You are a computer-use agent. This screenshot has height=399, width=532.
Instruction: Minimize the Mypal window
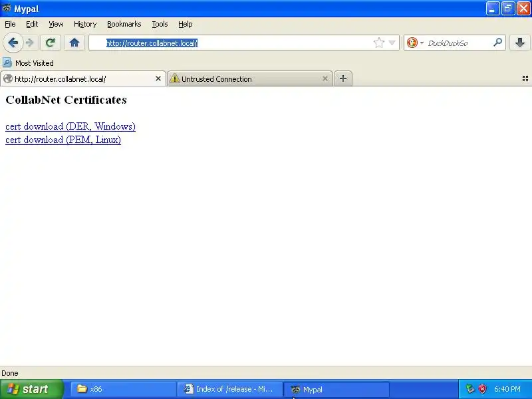[x=492, y=9]
